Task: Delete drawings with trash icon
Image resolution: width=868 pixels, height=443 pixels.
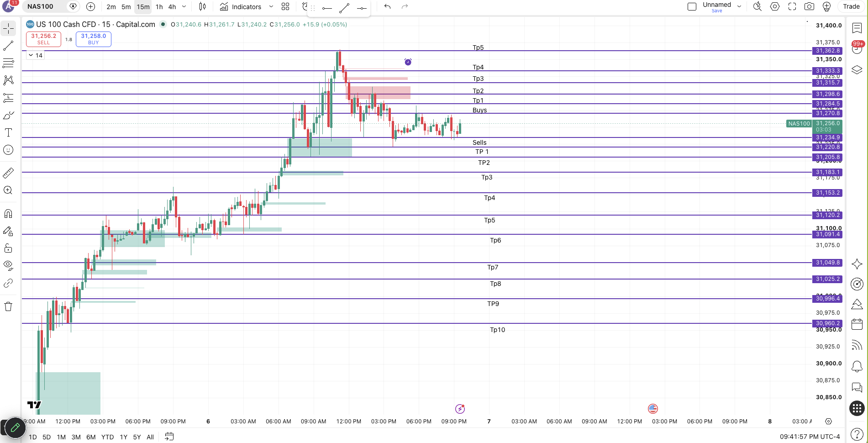Action: tap(8, 306)
